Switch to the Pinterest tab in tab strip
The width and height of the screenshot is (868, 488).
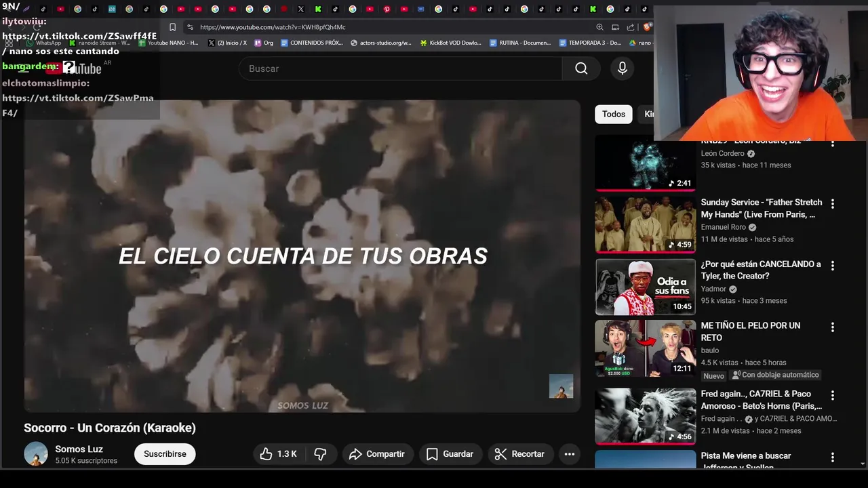click(x=387, y=9)
